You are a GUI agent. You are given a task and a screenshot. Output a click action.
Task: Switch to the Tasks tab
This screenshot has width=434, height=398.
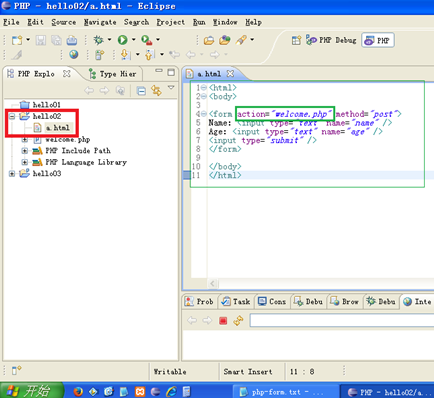click(236, 302)
